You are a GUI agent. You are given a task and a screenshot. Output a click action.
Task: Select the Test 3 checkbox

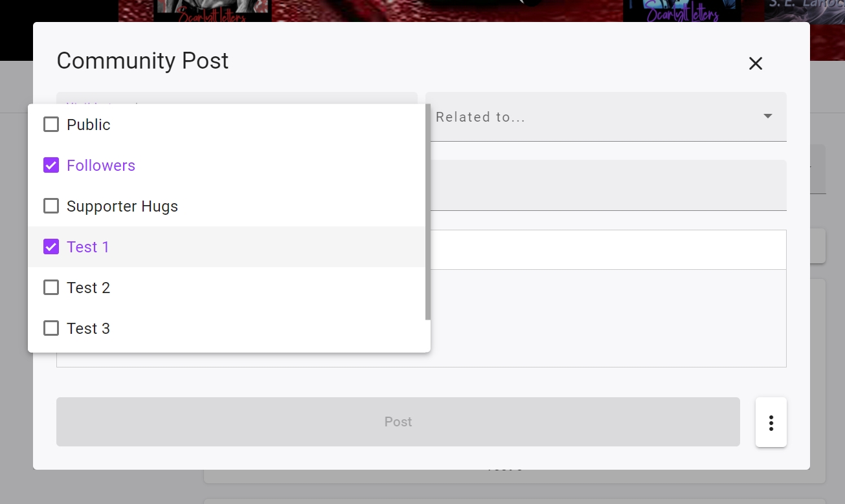coord(51,328)
